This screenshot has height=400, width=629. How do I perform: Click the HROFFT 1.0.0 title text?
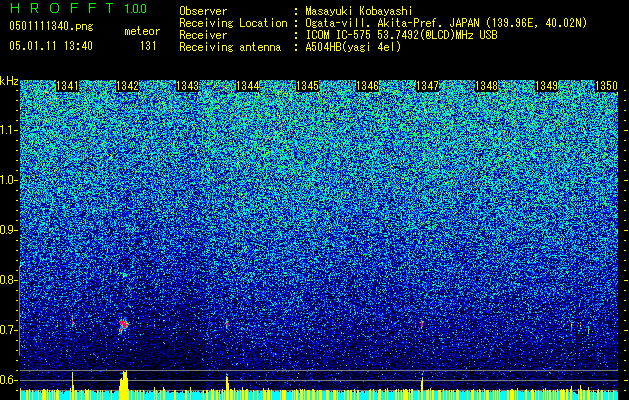[78, 8]
